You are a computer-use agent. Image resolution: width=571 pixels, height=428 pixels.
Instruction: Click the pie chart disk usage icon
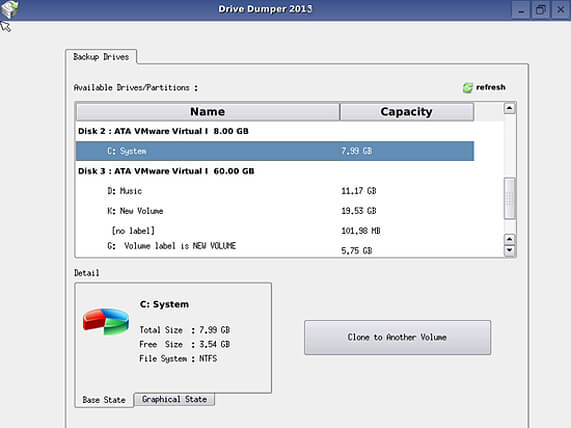[x=106, y=322]
